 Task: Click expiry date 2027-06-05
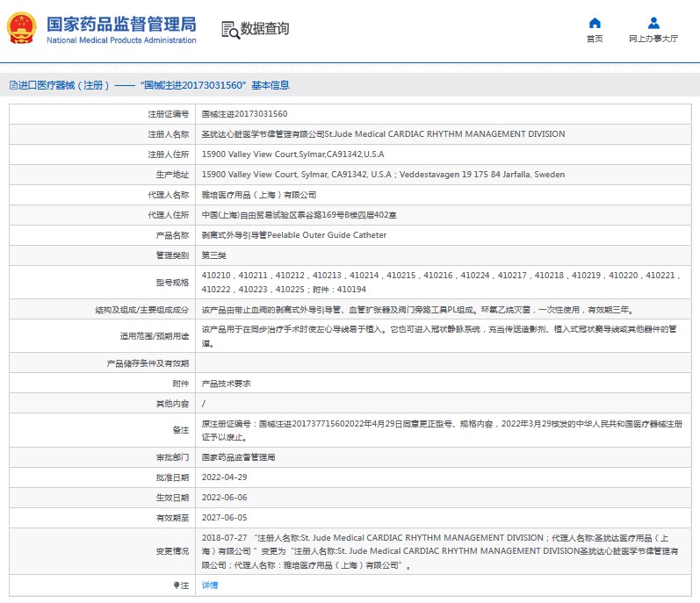[225, 518]
